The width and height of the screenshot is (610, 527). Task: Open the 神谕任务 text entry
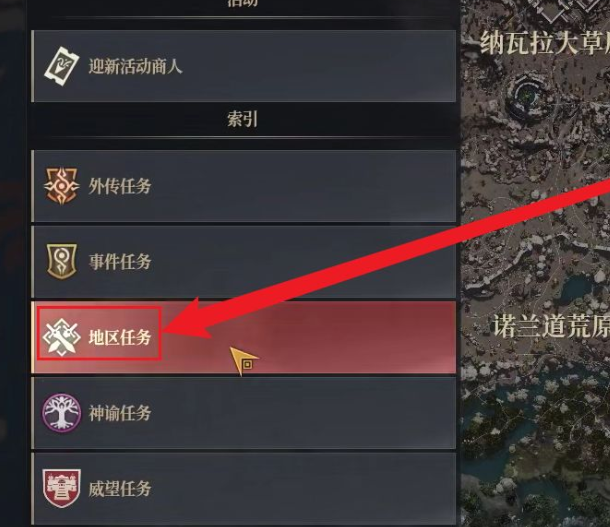click(x=119, y=413)
